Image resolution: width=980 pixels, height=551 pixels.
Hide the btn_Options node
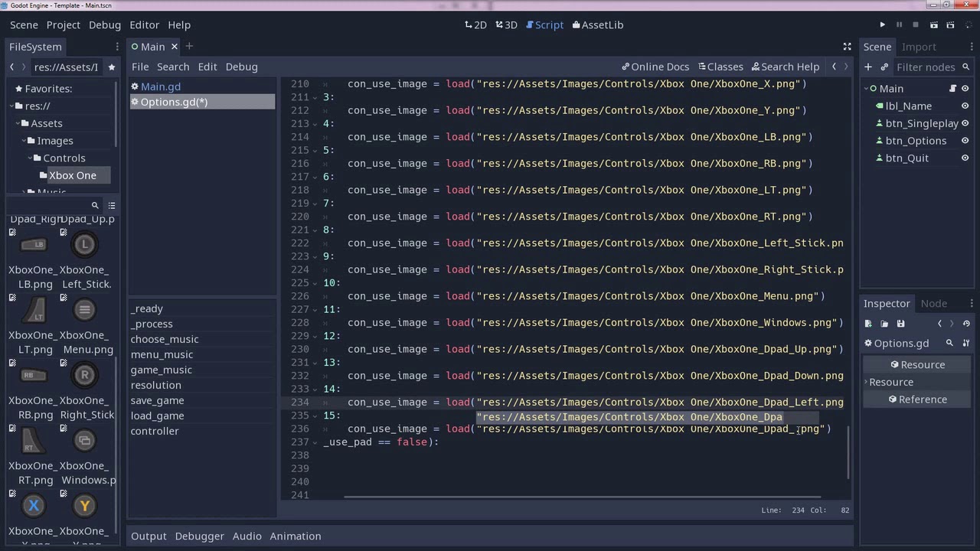965,141
